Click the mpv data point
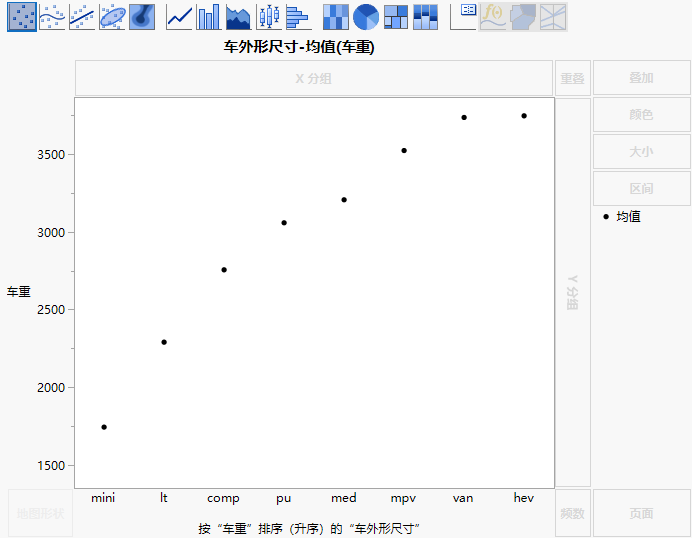The width and height of the screenshot is (692, 538). coord(404,150)
